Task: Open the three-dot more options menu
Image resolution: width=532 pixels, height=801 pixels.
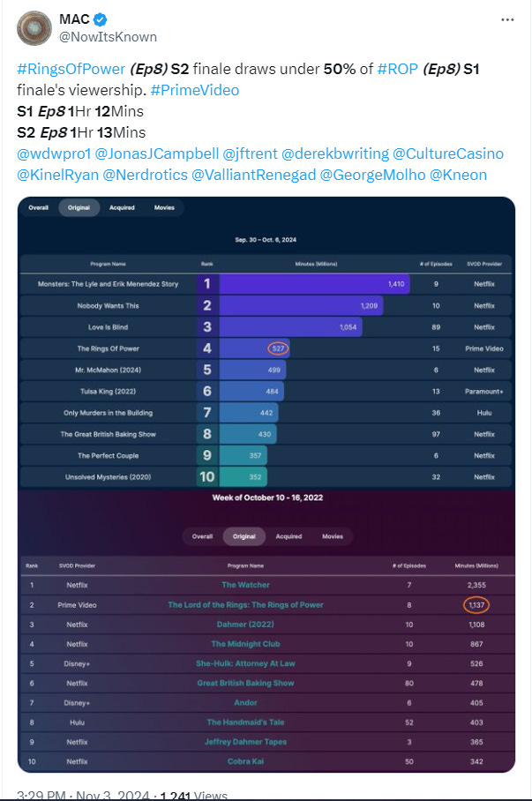Action: [507, 20]
